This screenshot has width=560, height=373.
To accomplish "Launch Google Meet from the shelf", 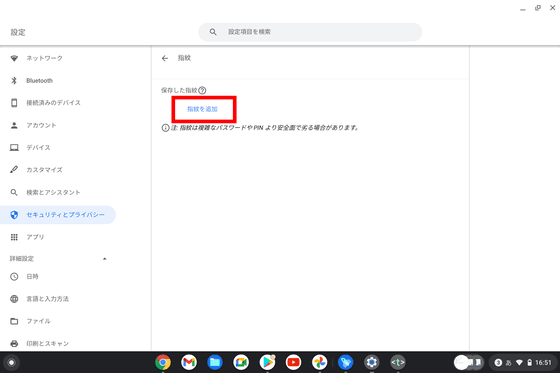I will coord(241,362).
